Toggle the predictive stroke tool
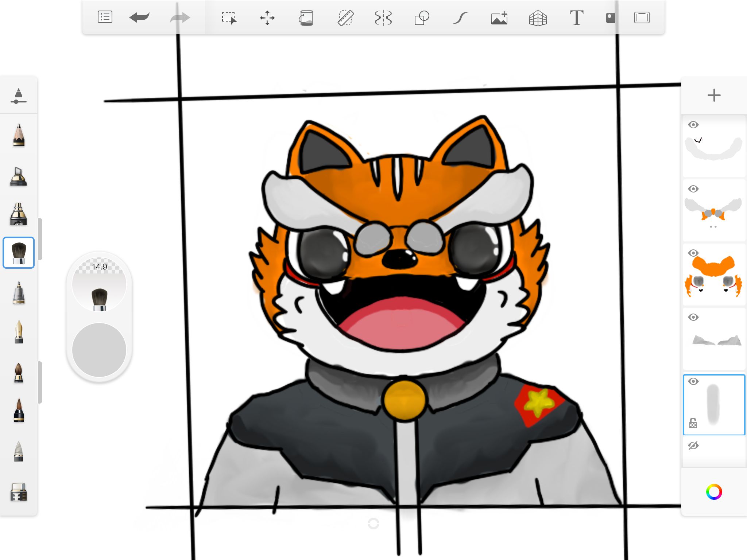Image resolution: width=747 pixels, height=560 pixels. coord(460,17)
